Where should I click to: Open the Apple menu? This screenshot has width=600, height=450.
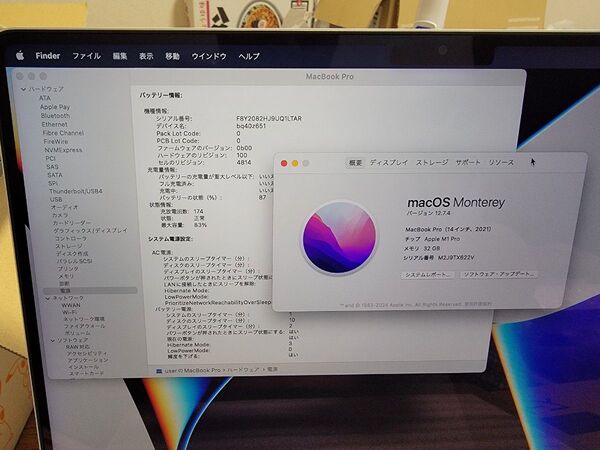coord(20,56)
